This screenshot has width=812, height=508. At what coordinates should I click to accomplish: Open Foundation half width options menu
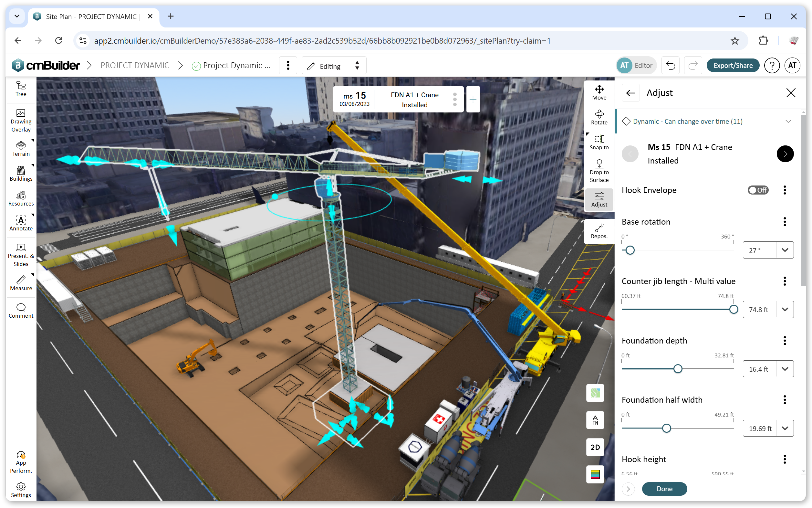[x=785, y=400]
